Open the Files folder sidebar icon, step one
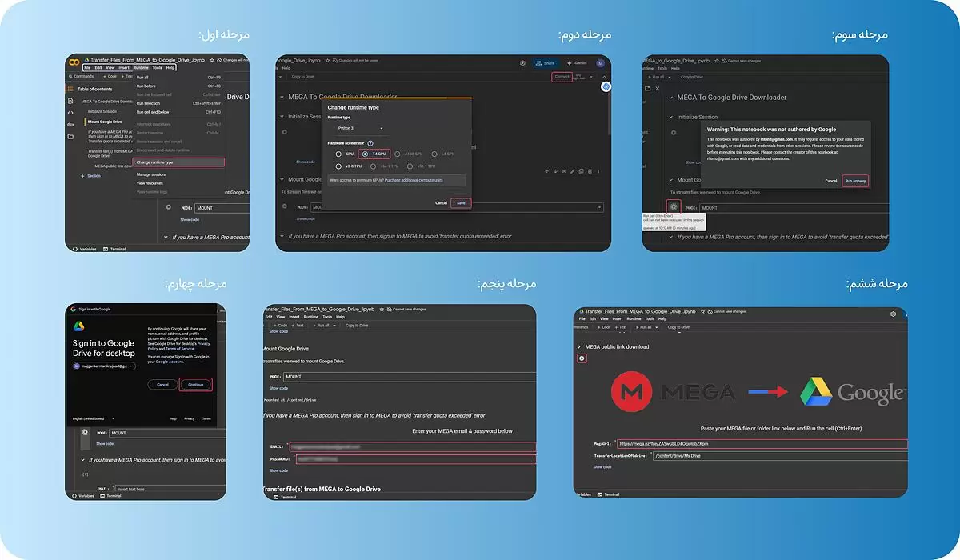 [70, 137]
